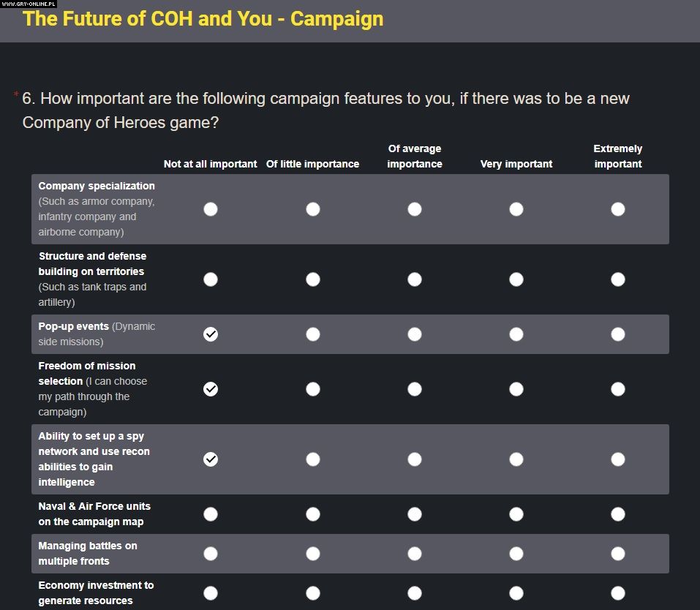Image resolution: width=700 pixels, height=610 pixels.
Task: Select 'Extremely important' for Economy investment
Action: (x=618, y=593)
